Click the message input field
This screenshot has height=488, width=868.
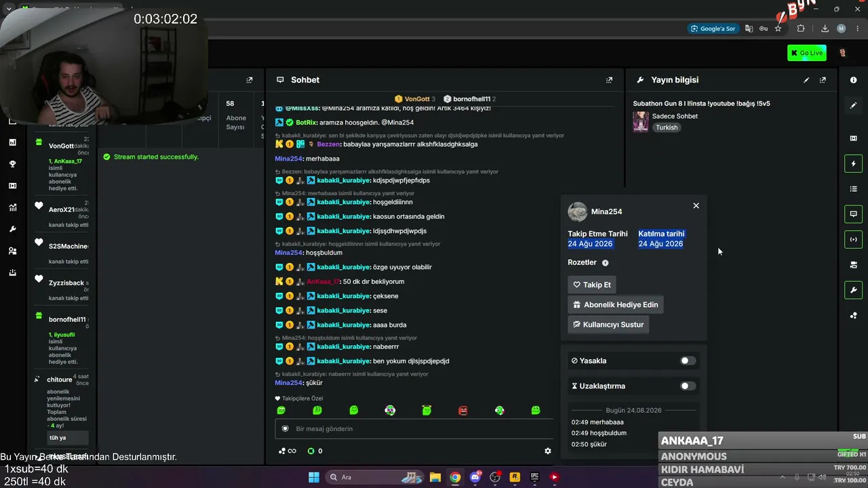(414, 428)
